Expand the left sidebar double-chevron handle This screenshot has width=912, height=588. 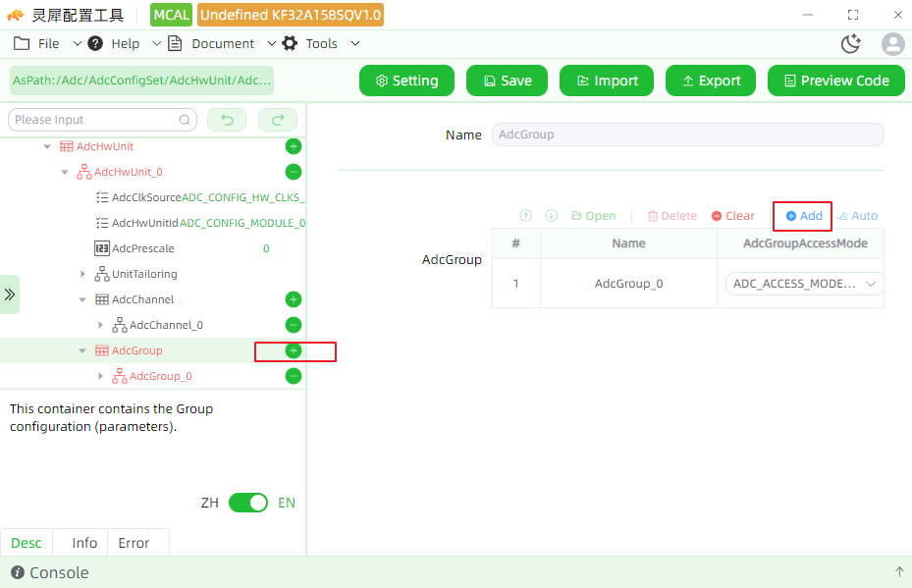[9, 294]
